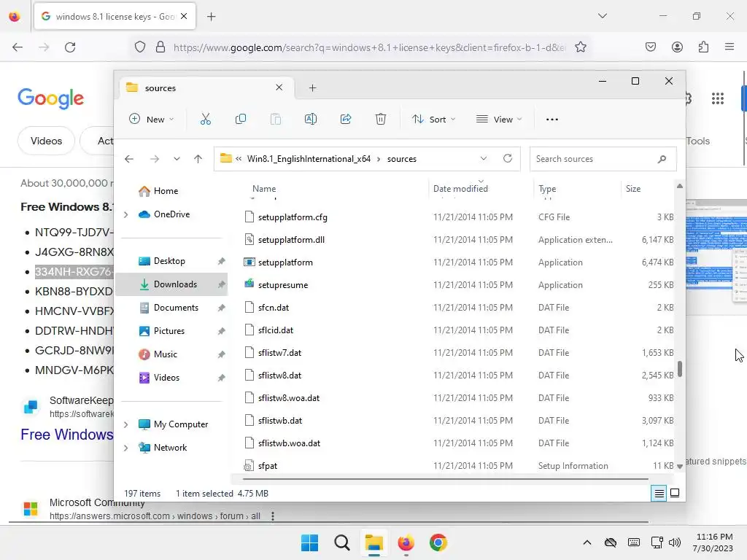Go back in Explorer navigation
The image size is (747, 560).
tap(129, 159)
